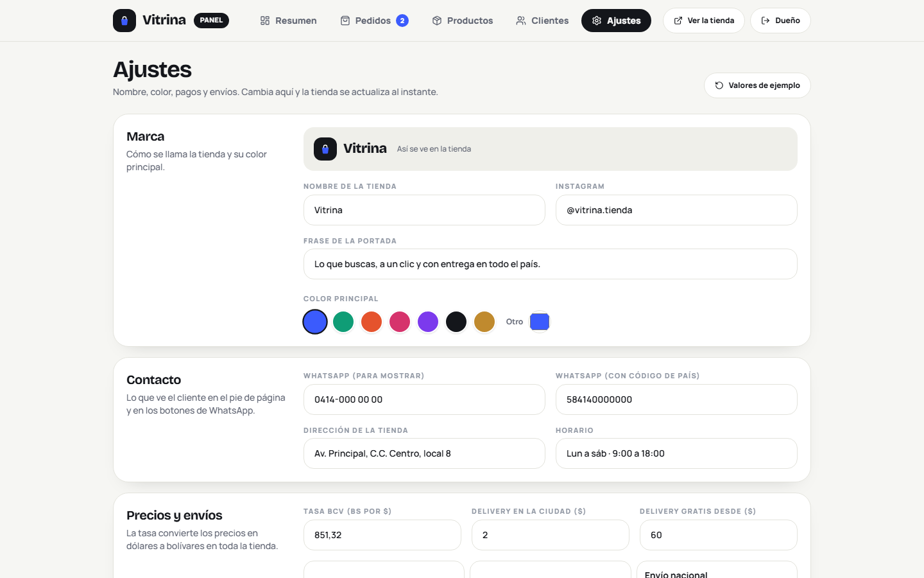
Task: Click the reset arrow icon in Valores de ejemplo
Action: pyautogui.click(x=719, y=85)
